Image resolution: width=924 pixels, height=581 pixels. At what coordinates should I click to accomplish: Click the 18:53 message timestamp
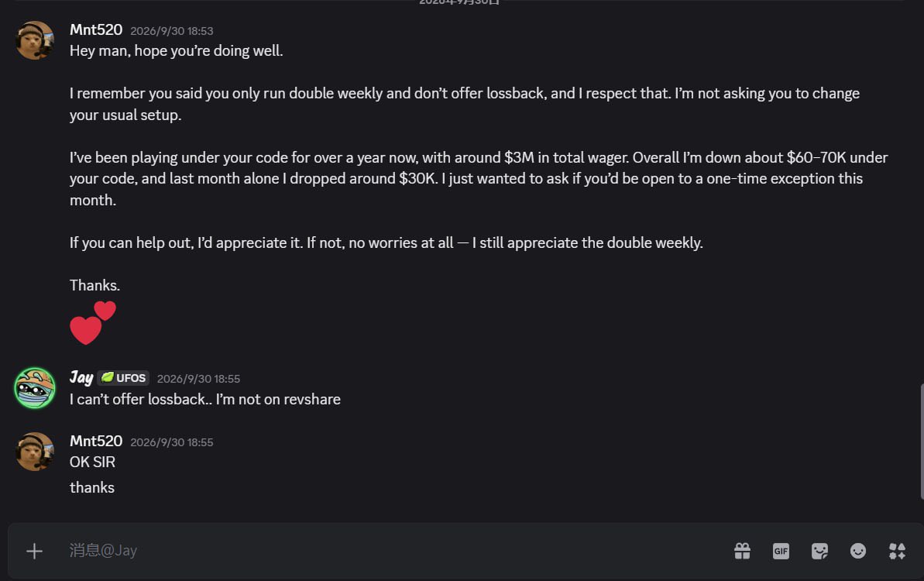pyautogui.click(x=171, y=31)
